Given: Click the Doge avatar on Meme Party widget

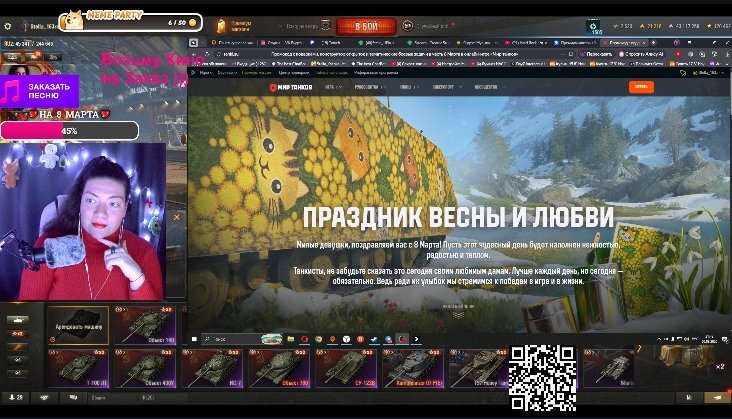Looking at the screenshot, I should 72,21.
